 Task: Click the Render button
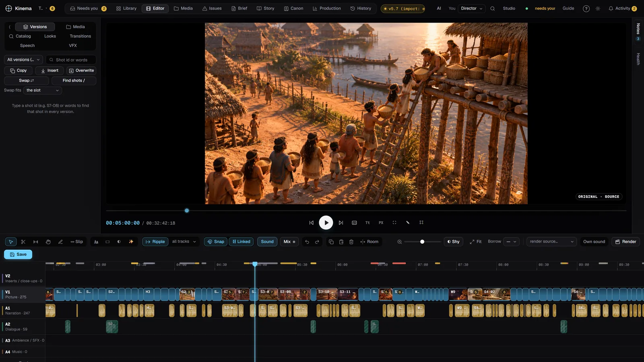pos(625,242)
